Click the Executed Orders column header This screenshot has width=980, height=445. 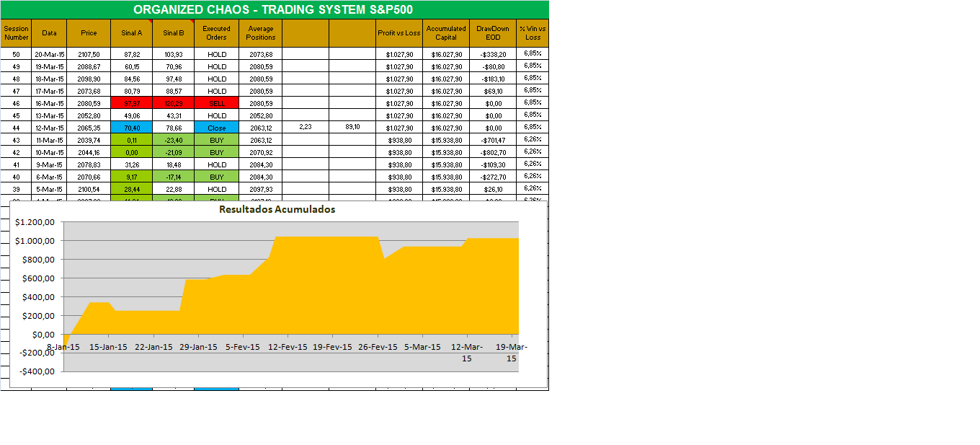click(x=217, y=33)
